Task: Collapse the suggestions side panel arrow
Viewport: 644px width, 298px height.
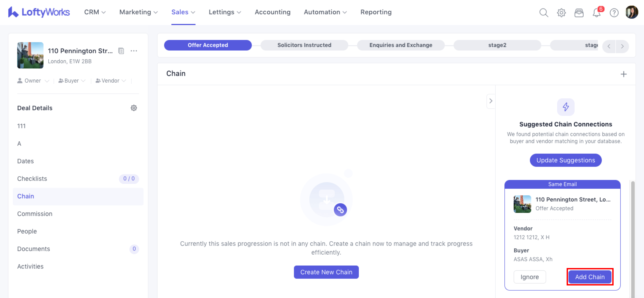Action: pyautogui.click(x=491, y=101)
